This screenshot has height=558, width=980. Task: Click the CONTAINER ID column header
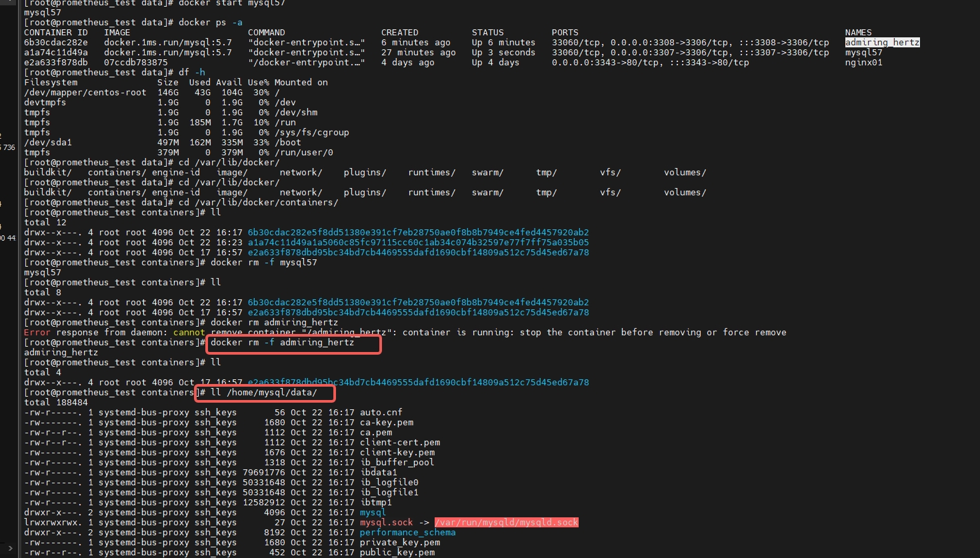point(55,33)
